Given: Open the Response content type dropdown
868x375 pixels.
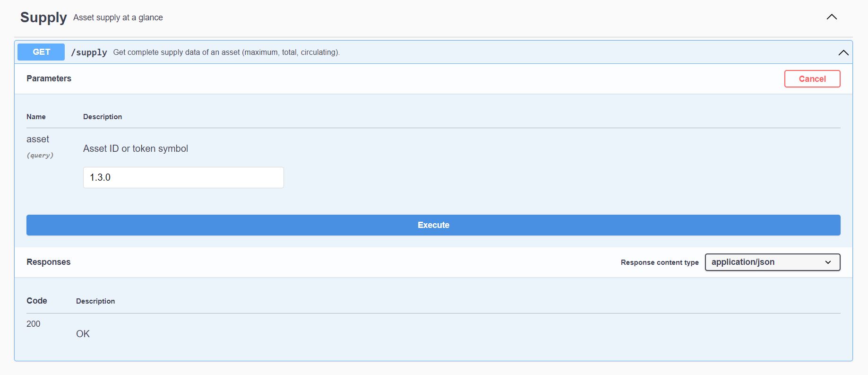Looking at the screenshot, I should 772,262.
